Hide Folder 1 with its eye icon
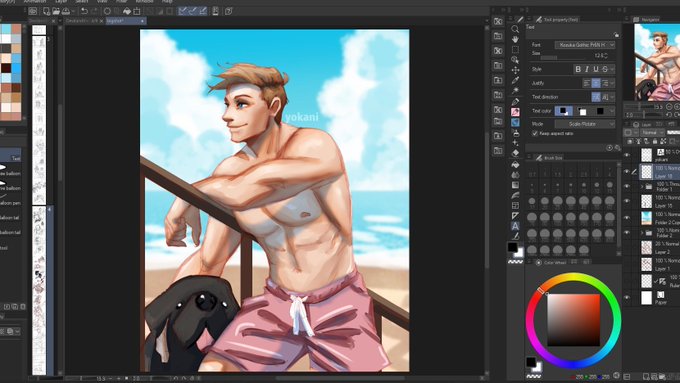Screen dimensions: 680x383 coord(627,186)
